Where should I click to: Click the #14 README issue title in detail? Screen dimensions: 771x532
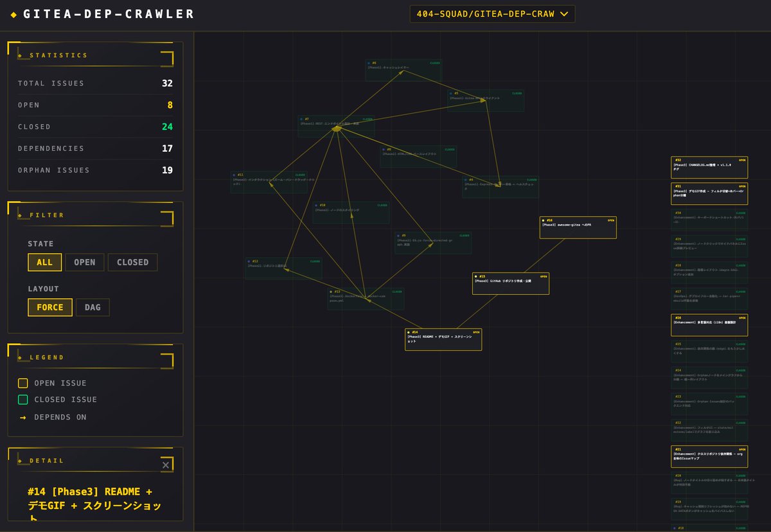tap(94, 506)
